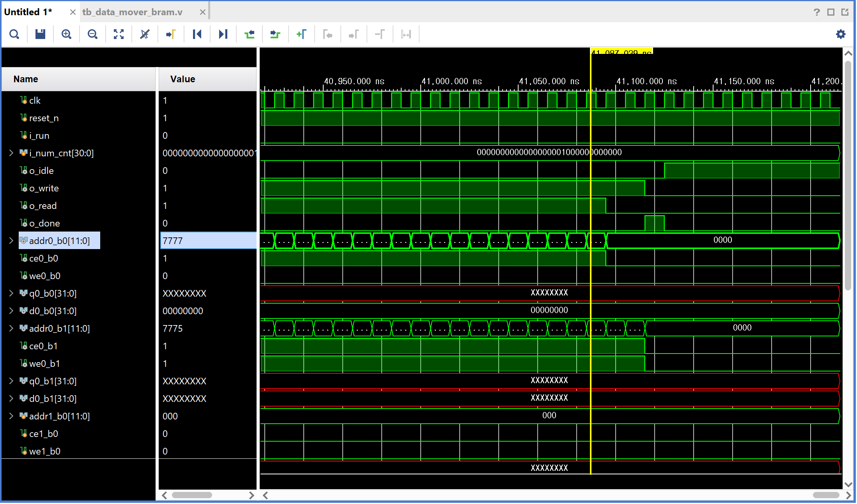
Task: Click the waveform horizontal scrollbar thumb
Action: click(826, 495)
